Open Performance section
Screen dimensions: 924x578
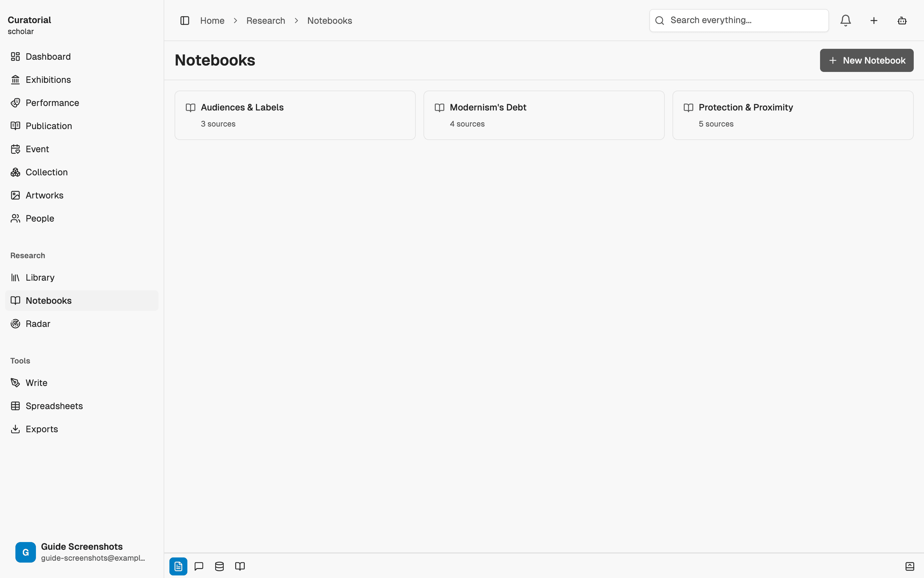coord(82,103)
